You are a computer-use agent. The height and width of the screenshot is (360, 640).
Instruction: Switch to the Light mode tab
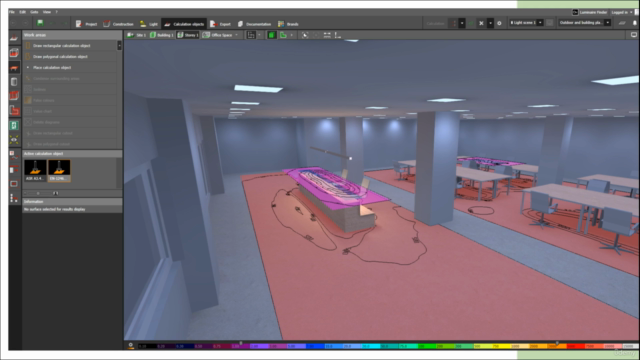[149, 24]
